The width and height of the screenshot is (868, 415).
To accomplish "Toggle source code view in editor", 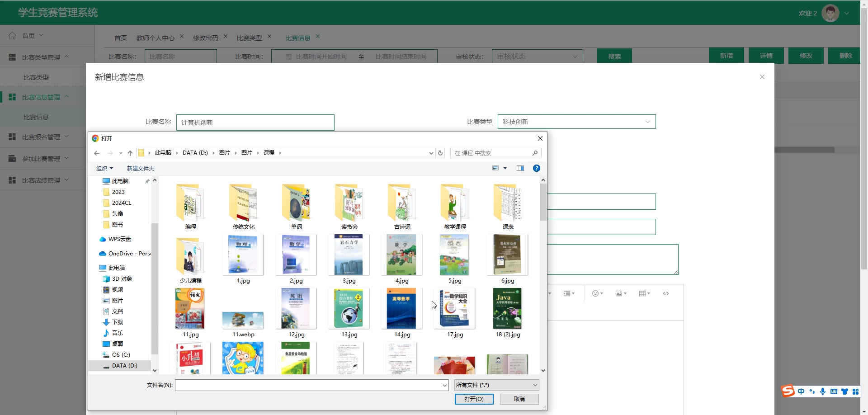I will click(x=666, y=294).
